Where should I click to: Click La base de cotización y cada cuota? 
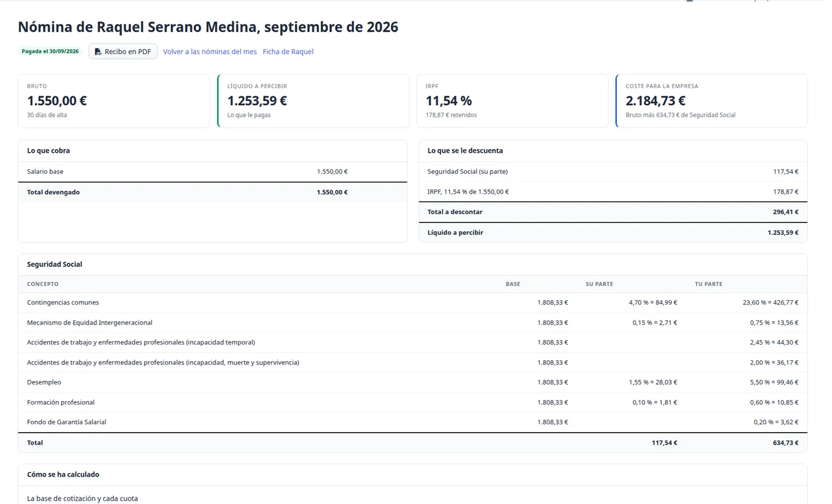click(x=83, y=499)
